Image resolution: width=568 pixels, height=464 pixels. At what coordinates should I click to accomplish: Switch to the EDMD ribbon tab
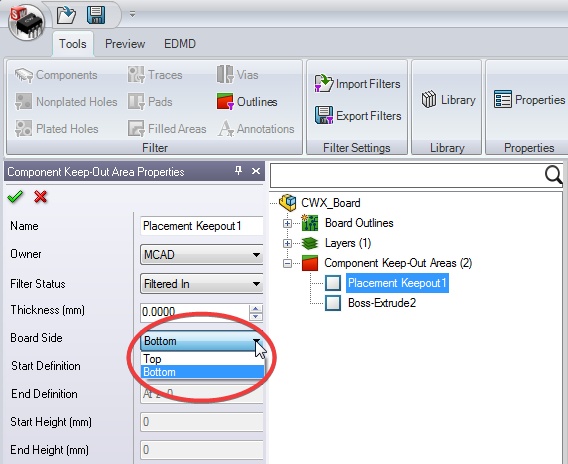pos(180,44)
